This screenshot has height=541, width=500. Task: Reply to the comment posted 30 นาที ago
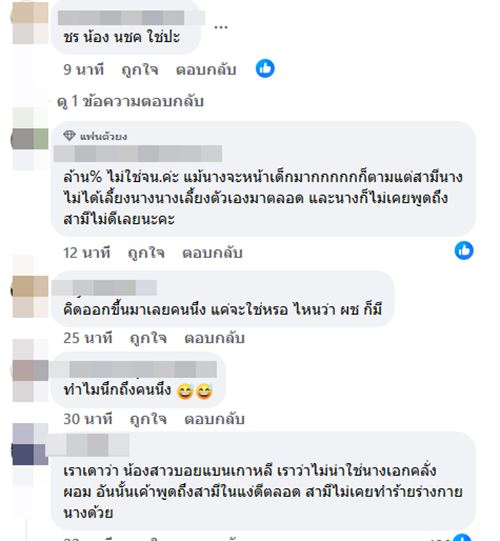214,419
